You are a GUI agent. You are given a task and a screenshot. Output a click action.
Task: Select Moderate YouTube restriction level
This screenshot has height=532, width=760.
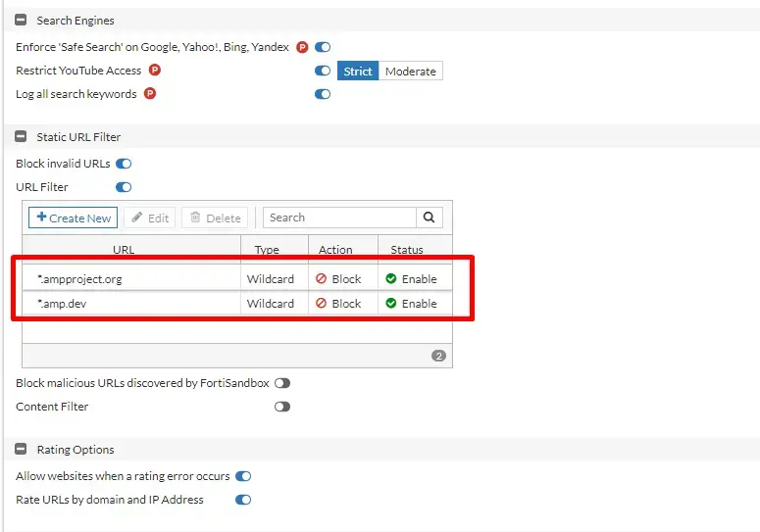pos(411,72)
